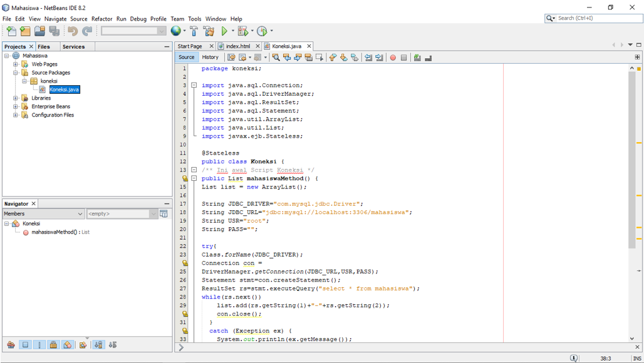Profile the project using the clock icon
The image size is (644, 363).
[262, 31]
